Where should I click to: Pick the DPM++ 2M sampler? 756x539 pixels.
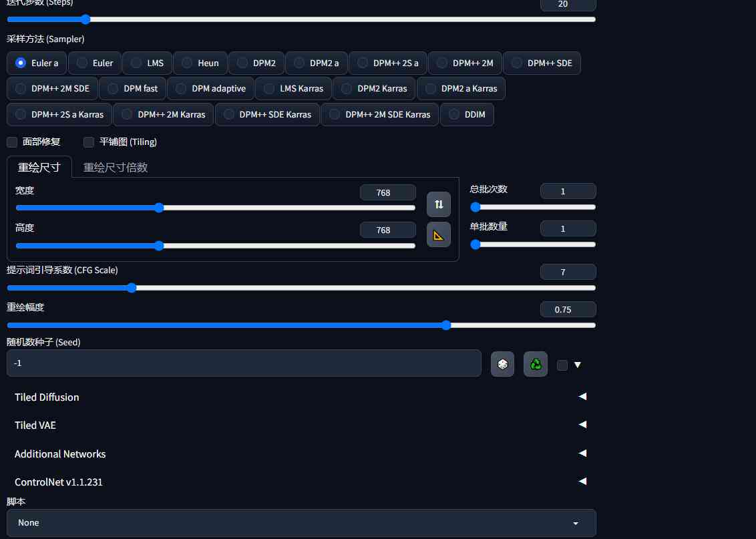click(465, 63)
